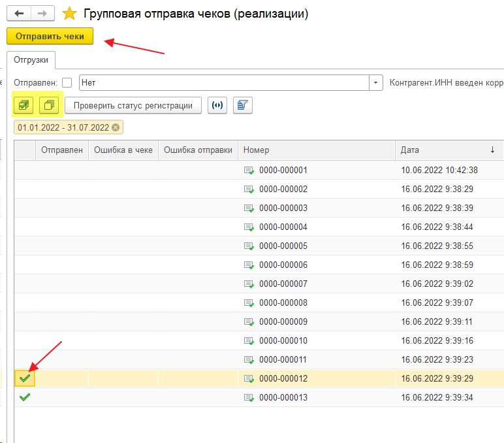Click document icon of row 0000-000012
This screenshot has width=504, height=443.
249,379
